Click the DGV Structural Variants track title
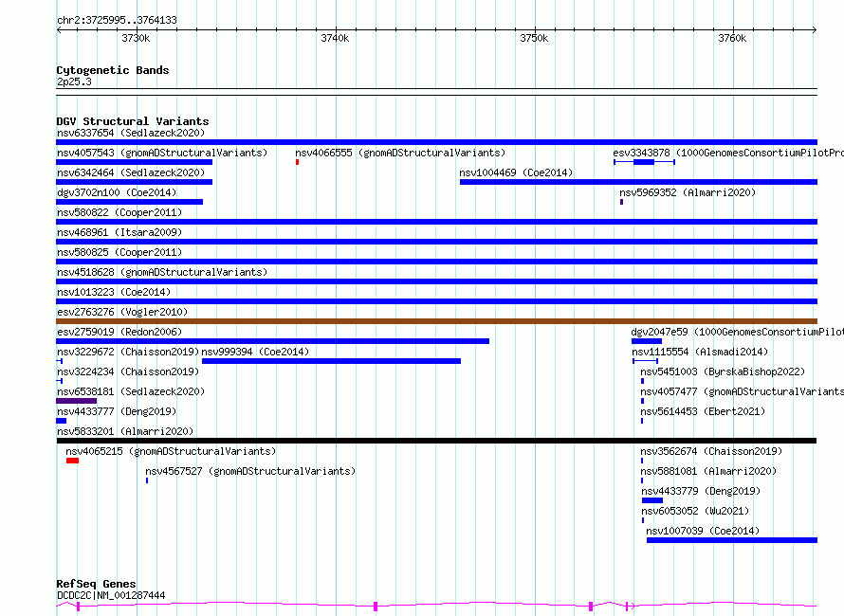This screenshot has height=616, width=844. click(x=133, y=121)
